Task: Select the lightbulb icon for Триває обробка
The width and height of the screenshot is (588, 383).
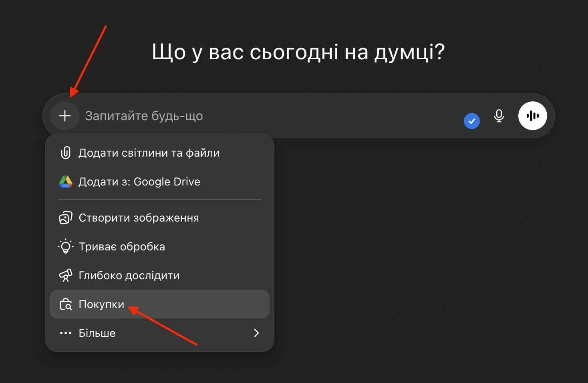Action: [65, 246]
